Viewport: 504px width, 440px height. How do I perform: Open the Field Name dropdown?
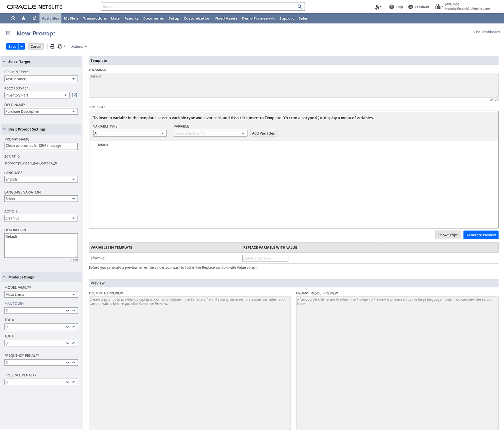(41, 111)
